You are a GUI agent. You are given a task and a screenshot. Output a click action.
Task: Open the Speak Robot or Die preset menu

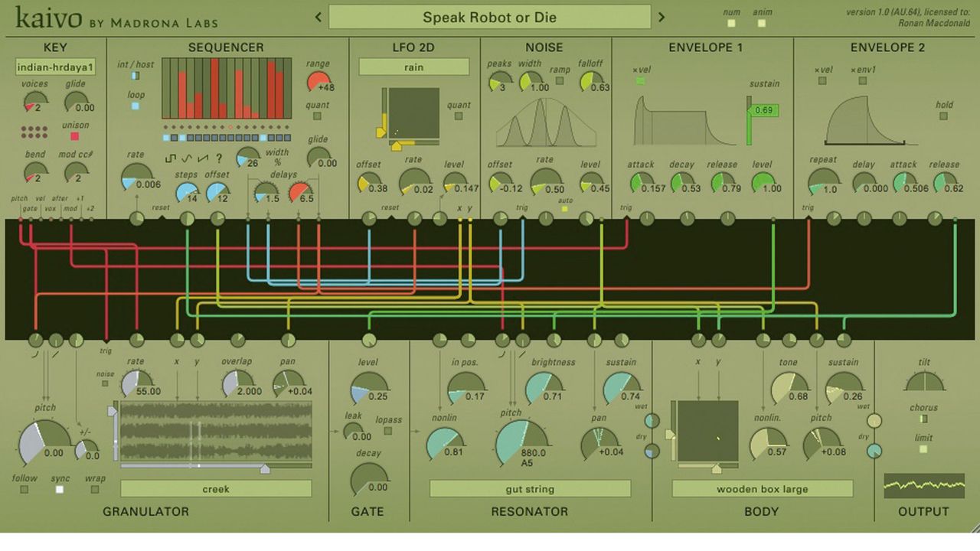489,17
